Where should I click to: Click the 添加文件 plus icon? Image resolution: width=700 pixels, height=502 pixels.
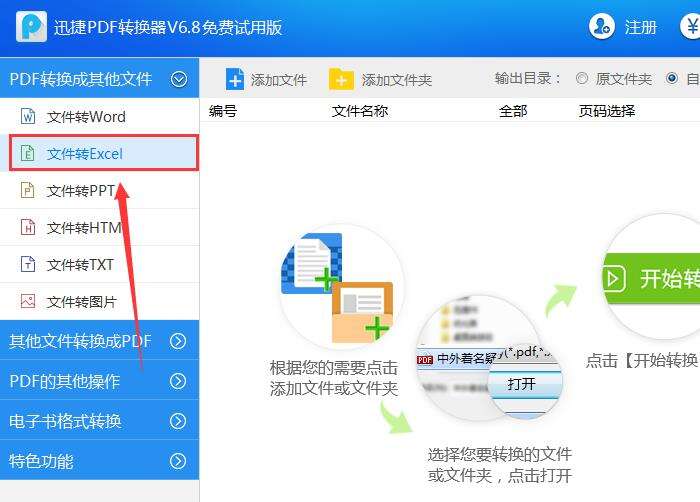(235, 79)
